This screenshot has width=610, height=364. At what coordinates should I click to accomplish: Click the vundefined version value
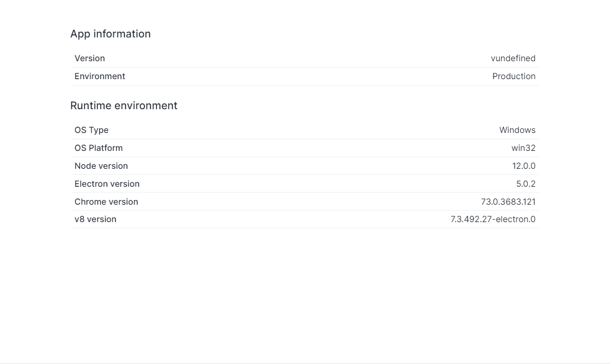[x=513, y=58]
